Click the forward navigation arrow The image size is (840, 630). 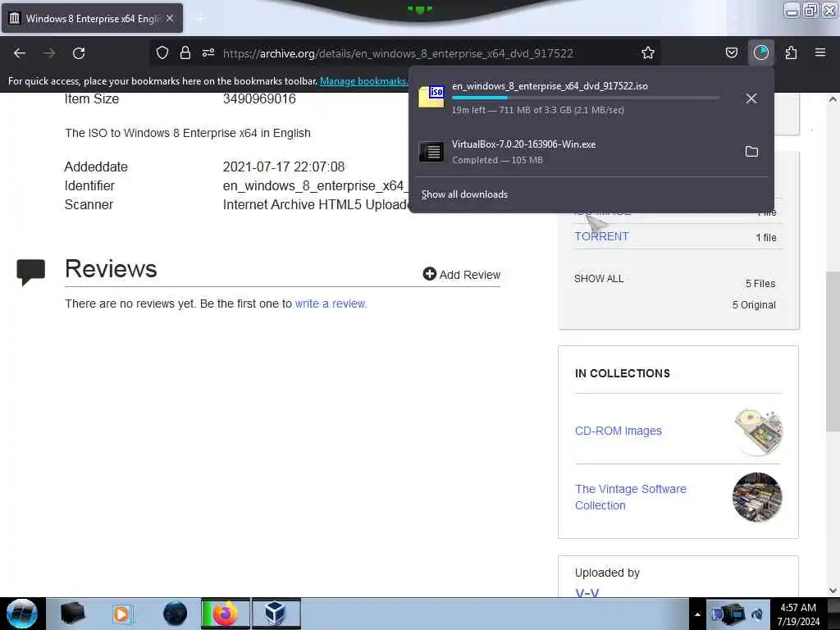coord(48,53)
